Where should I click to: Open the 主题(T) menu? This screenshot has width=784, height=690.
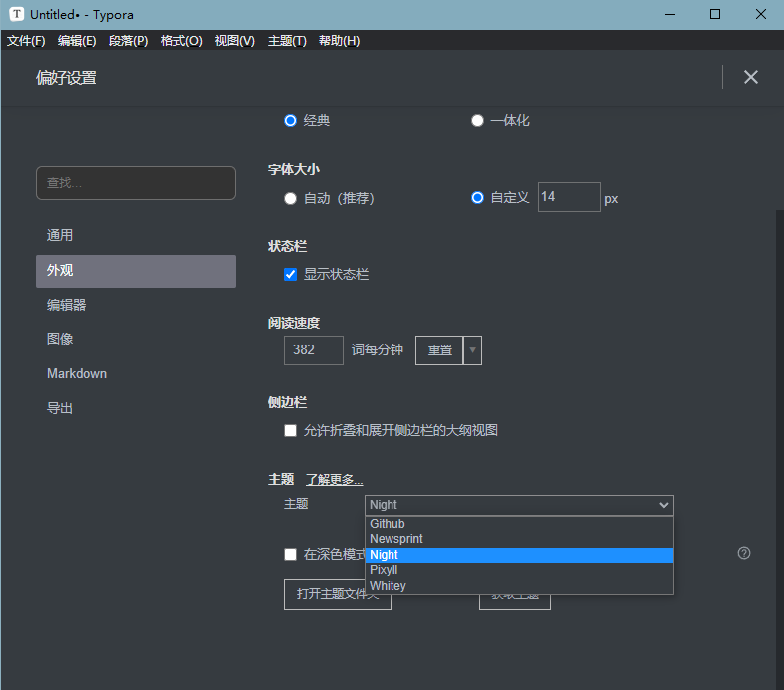tap(287, 41)
